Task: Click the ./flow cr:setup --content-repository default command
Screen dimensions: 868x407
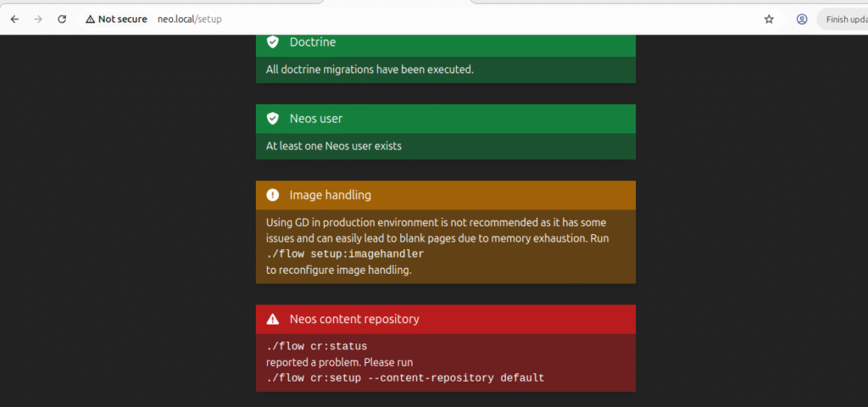Action: tap(405, 377)
